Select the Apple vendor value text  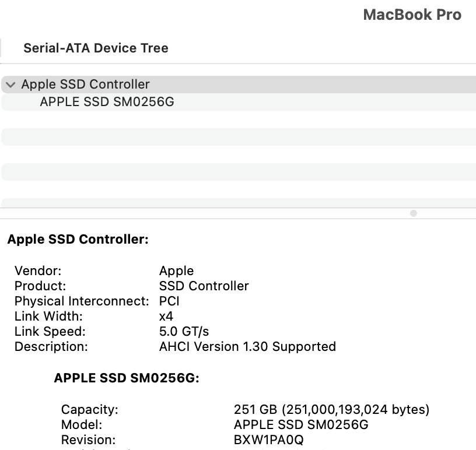tap(176, 271)
